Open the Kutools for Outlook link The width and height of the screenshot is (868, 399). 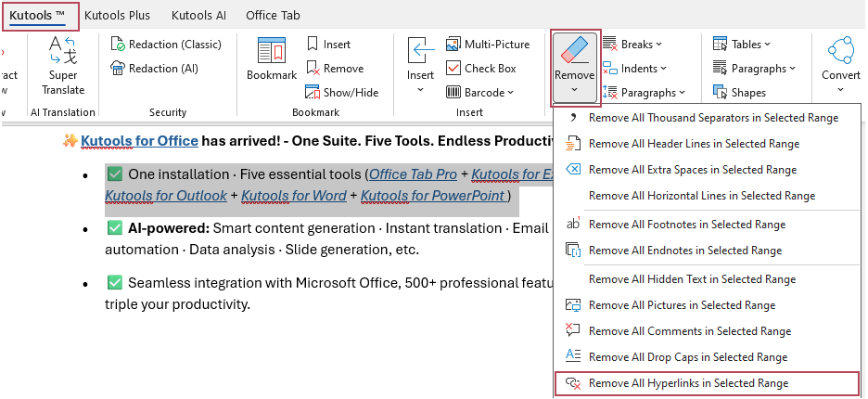(x=166, y=196)
